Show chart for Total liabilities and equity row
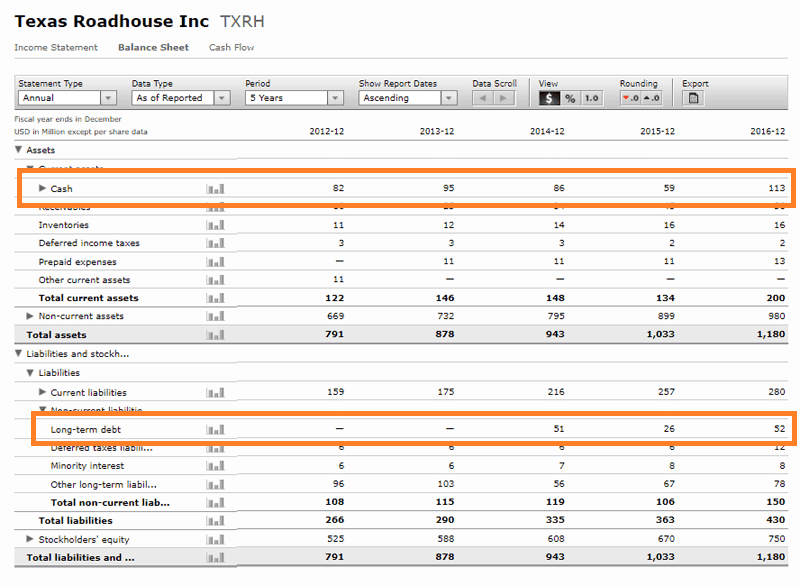Viewport: 800px width, 586px height. point(215,558)
